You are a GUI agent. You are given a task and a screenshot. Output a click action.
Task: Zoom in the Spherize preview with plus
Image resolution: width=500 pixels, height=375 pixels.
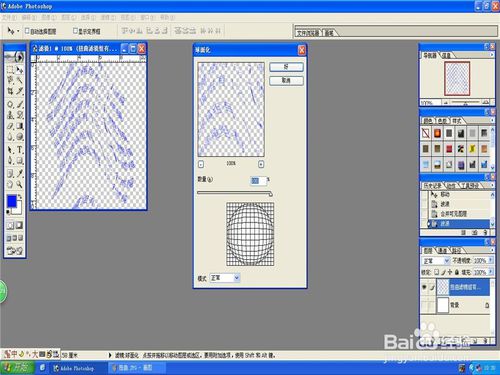coord(261,164)
